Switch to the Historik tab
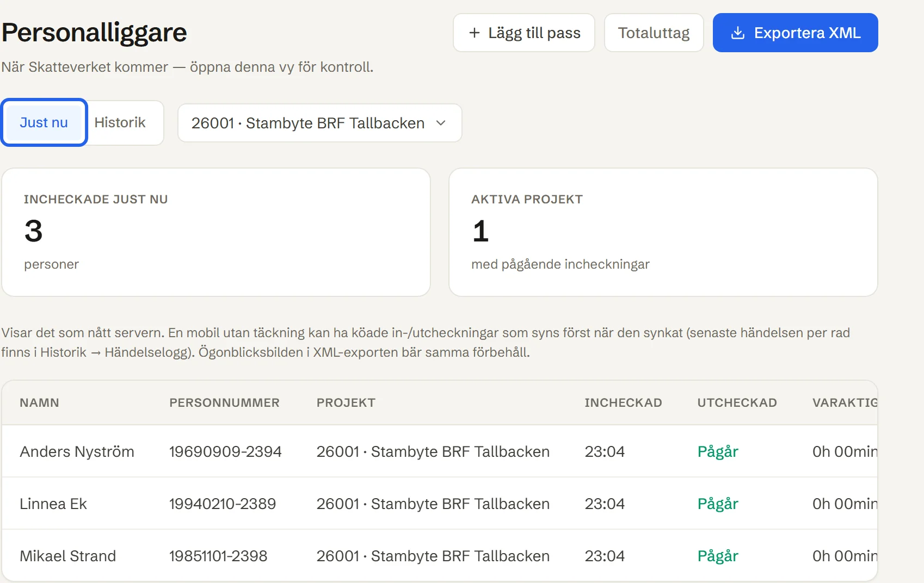Screen dimensions: 924x583 (120, 122)
